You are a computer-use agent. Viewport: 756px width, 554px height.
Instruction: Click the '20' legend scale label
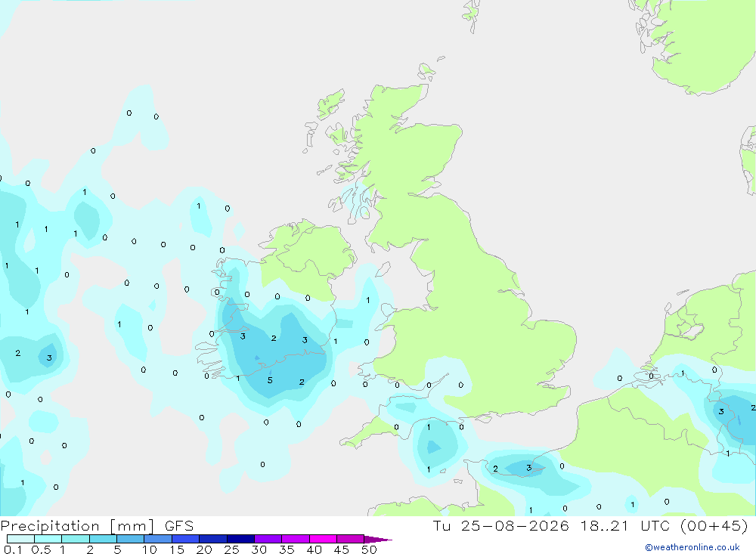(204, 549)
